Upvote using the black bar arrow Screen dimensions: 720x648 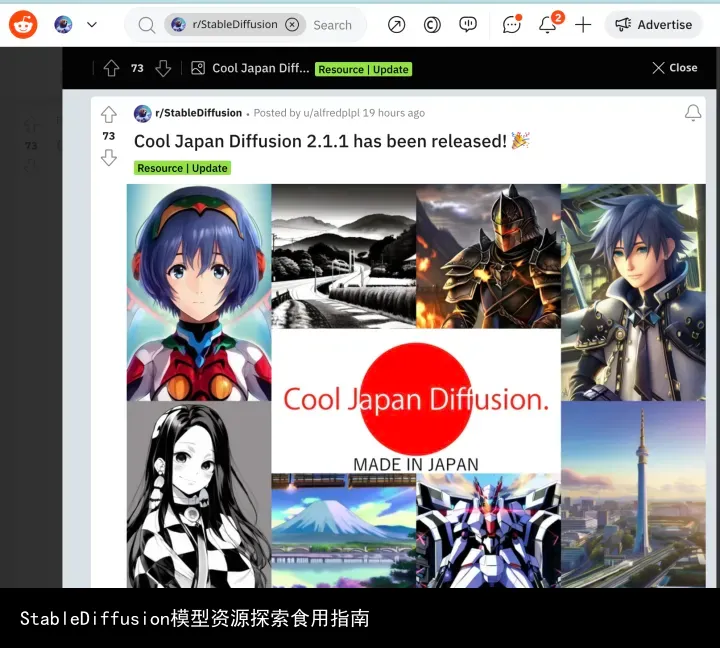point(111,68)
